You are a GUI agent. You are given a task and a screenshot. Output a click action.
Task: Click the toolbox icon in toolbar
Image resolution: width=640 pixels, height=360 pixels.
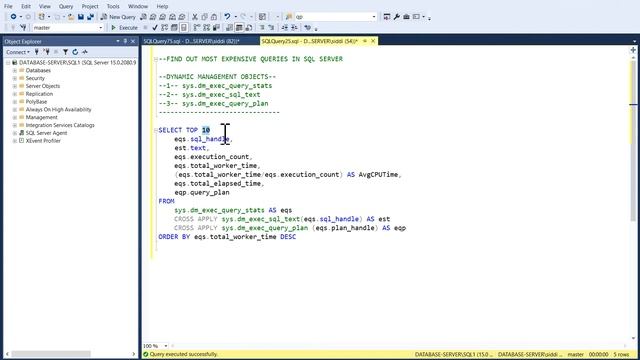[406, 17]
